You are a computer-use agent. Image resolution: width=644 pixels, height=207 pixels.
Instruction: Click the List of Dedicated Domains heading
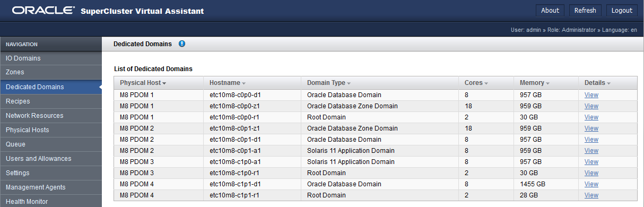(153, 69)
